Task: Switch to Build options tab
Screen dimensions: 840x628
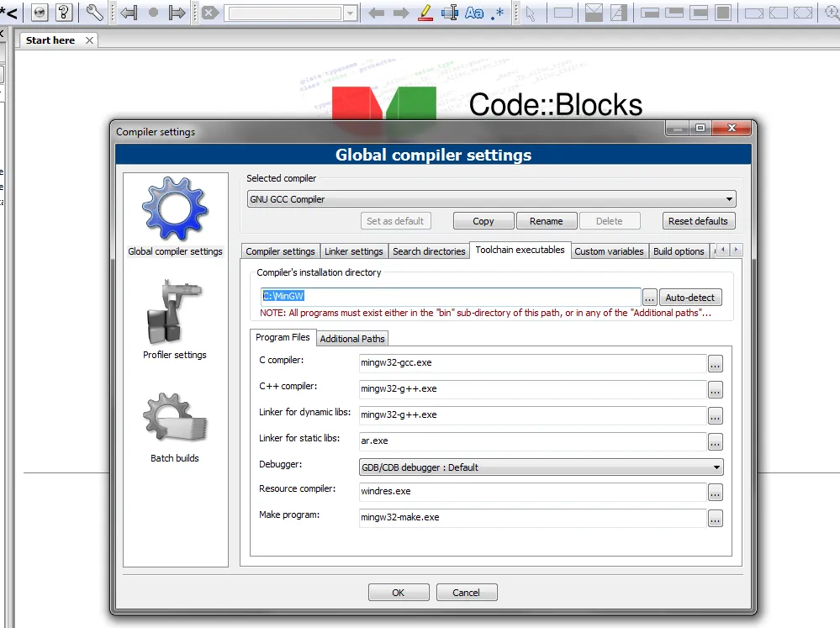Action: click(x=679, y=251)
